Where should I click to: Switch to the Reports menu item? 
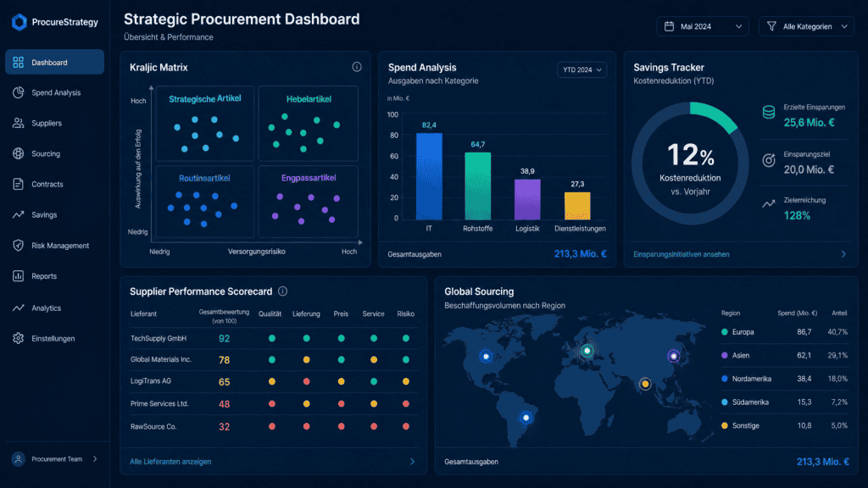pyautogui.click(x=55, y=275)
